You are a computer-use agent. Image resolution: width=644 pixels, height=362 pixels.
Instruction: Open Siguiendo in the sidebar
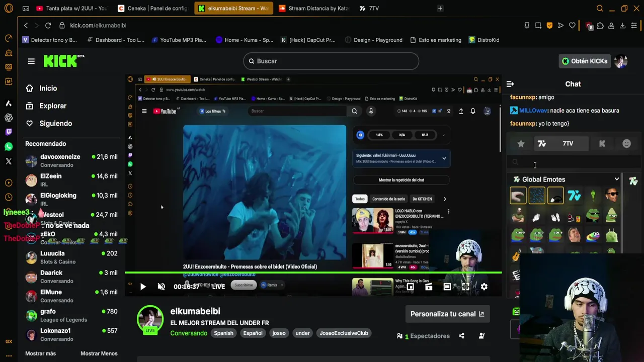tap(49, 124)
